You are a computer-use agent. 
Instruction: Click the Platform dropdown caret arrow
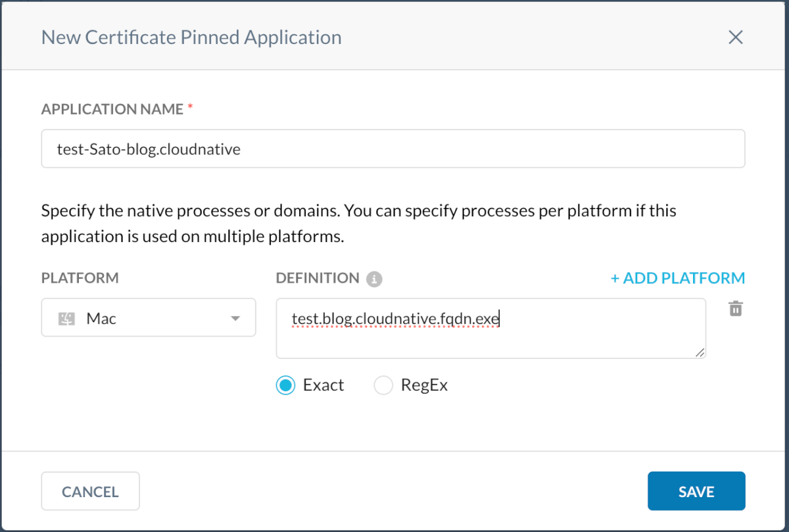(235, 318)
